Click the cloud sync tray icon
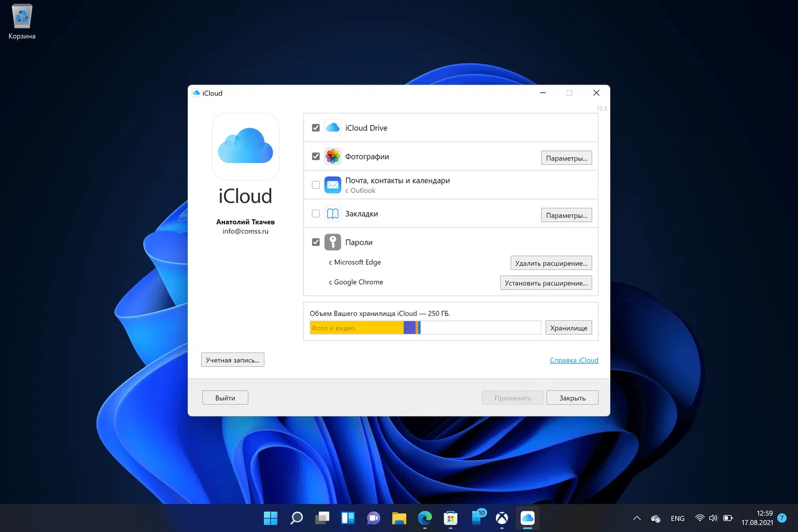798x532 pixels. (x=655, y=518)
